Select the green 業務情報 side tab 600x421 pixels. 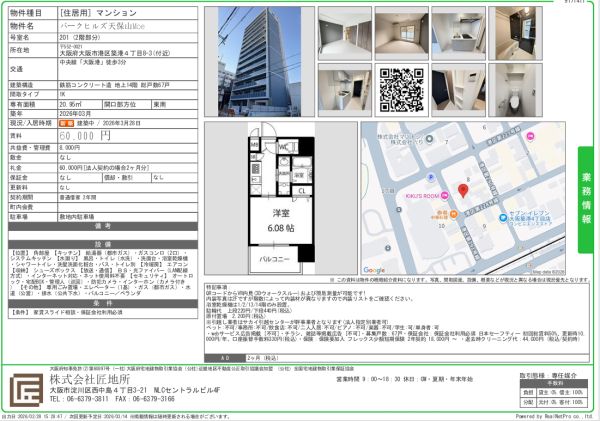tap(586, 199)
